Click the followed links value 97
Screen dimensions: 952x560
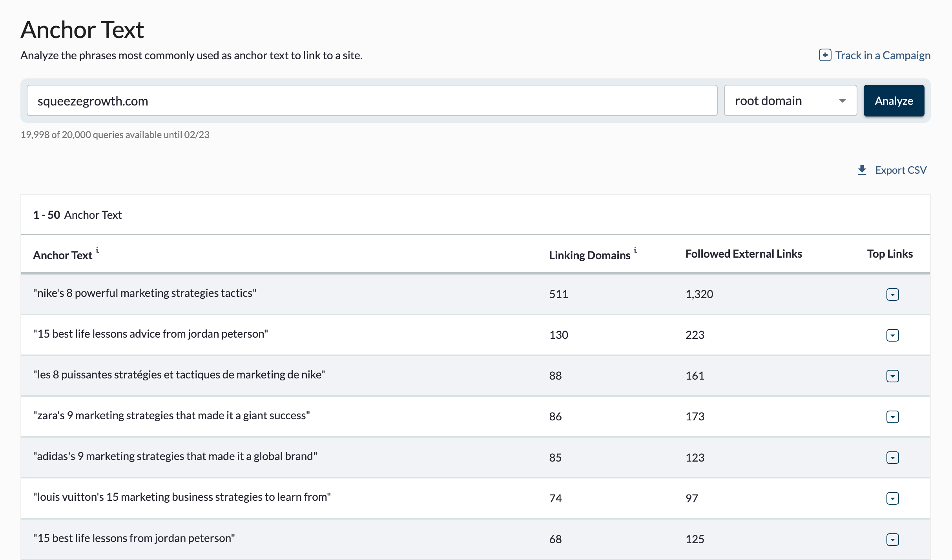tap(692, 498)
